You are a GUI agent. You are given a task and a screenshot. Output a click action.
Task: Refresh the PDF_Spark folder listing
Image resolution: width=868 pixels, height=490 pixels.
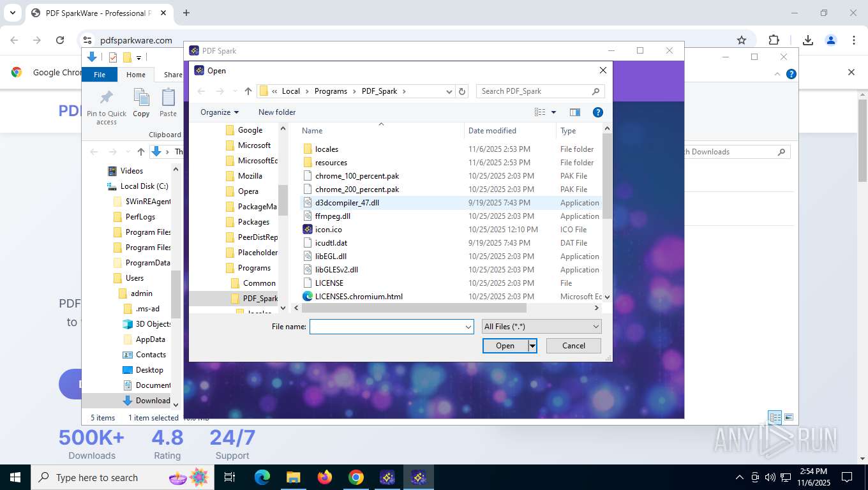click(x=463, y=91)
